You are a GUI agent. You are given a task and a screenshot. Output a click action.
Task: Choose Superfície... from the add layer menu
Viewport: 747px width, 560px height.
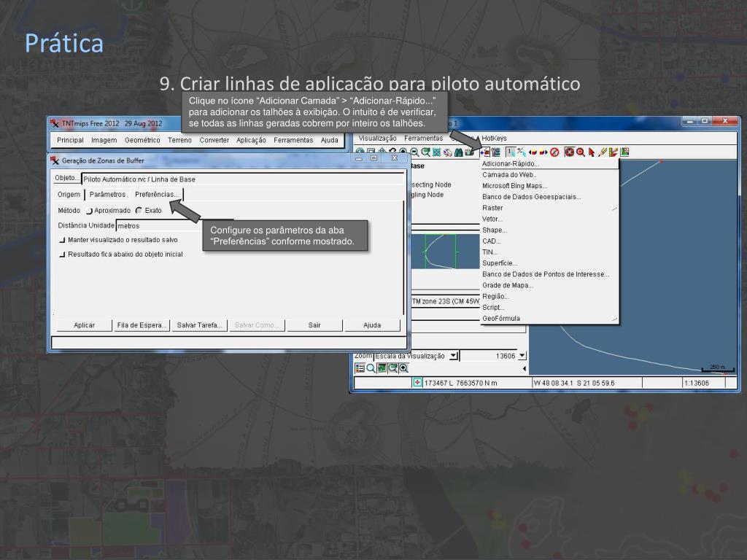coord(550,263)
